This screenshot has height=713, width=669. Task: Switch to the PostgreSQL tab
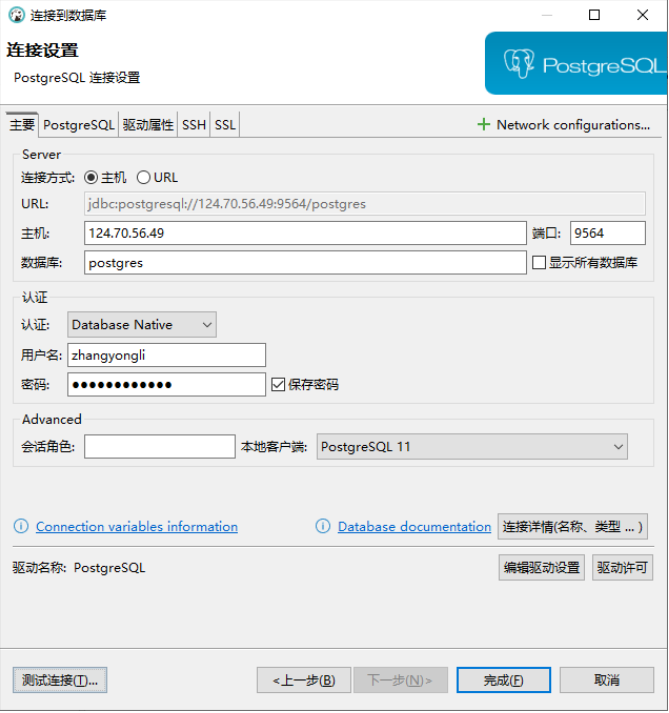click(79, 125)
